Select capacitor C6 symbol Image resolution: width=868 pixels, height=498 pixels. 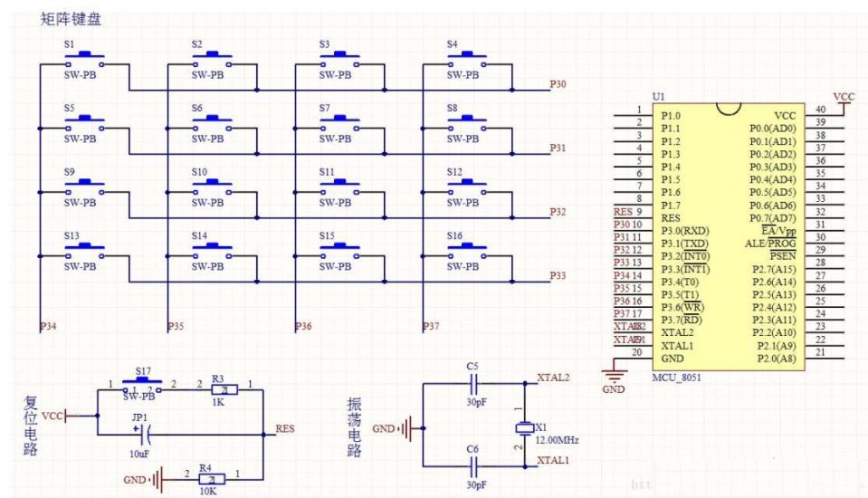[473, 466]
